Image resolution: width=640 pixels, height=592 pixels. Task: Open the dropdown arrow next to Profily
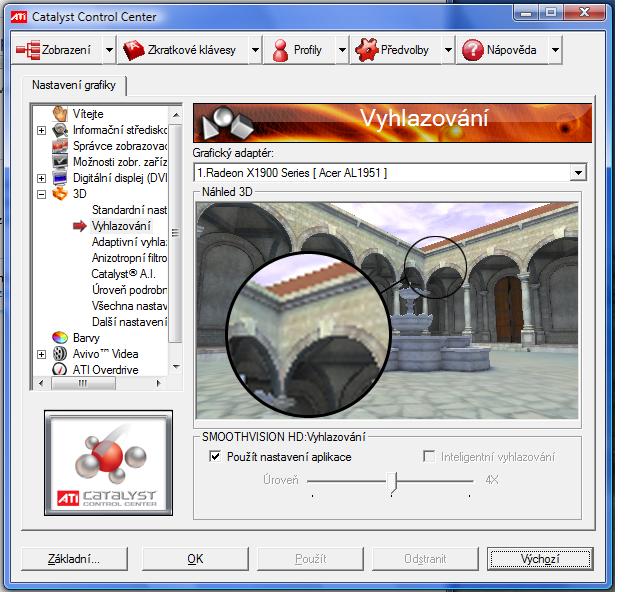[342, 50]
